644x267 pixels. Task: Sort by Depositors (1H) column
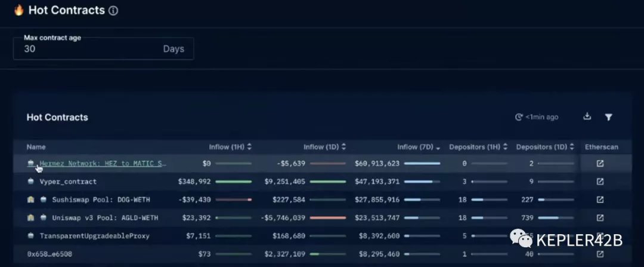tap(478, 147)
